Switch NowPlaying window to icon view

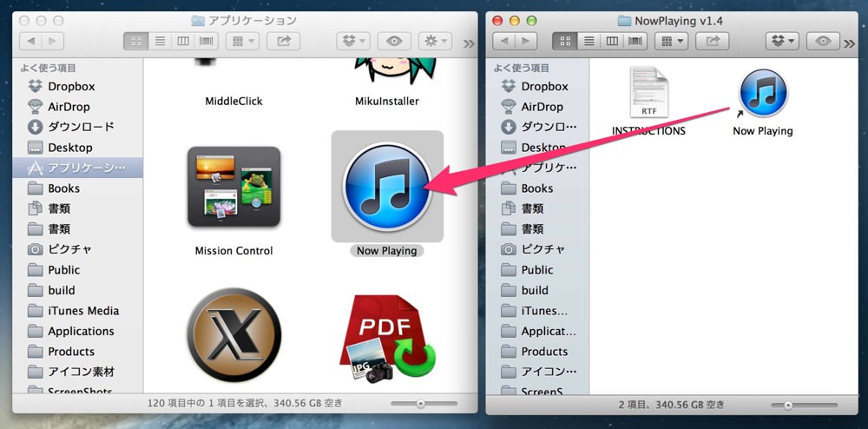(565, 41)
